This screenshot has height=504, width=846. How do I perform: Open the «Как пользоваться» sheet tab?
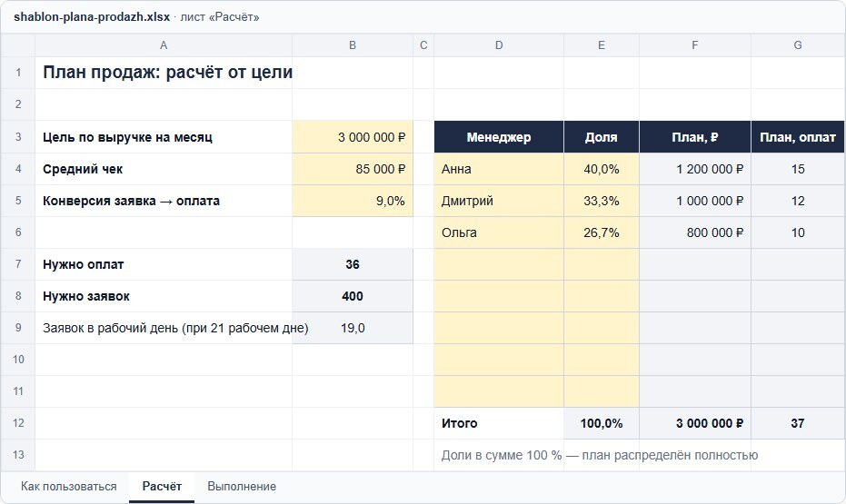tap(68, 486)
